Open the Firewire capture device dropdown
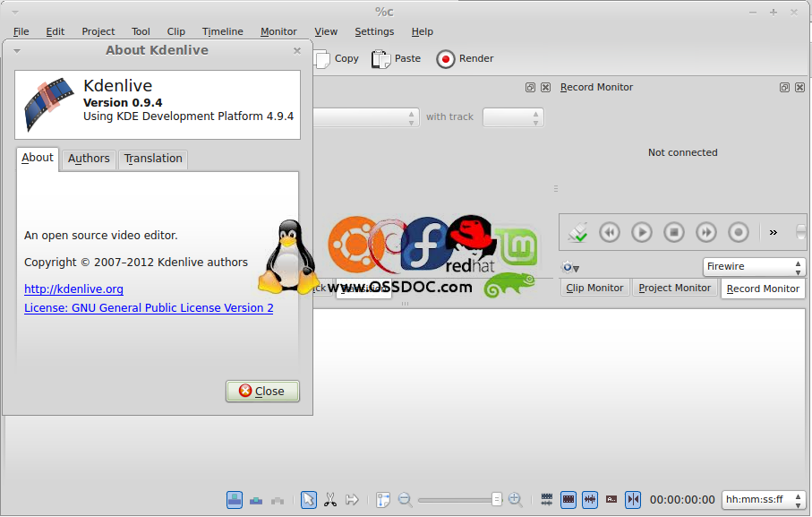This screenshot has width=812, height=517. pos(754,266)
